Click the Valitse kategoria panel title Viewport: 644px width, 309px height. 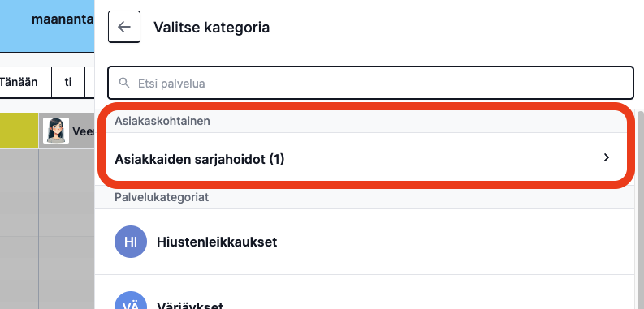[211, 27]
